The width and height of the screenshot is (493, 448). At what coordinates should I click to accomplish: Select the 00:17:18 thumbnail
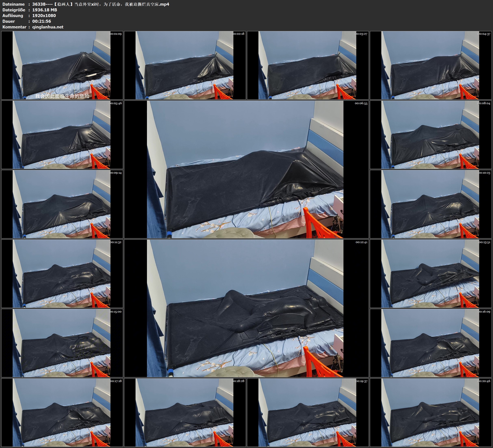click(x=62, y=412)
